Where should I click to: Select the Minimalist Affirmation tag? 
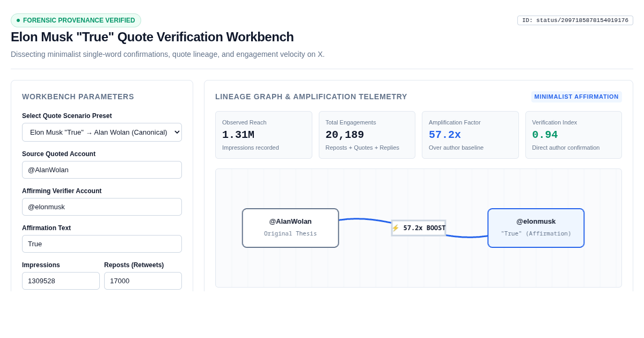[576, 97]
